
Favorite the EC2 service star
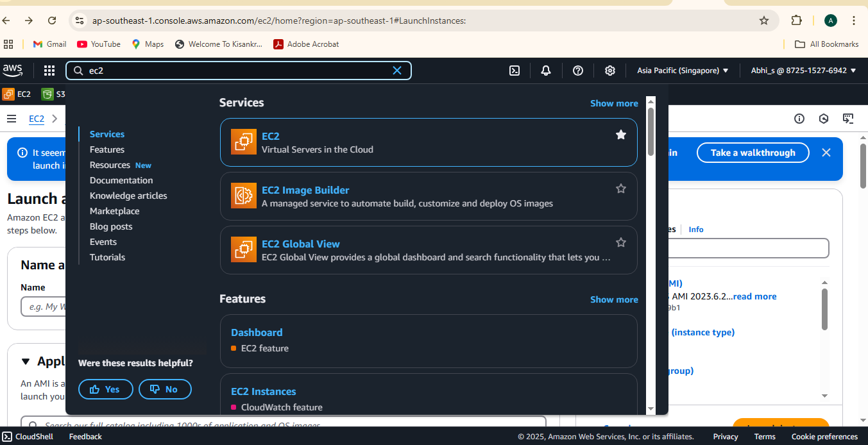(620, 135)
